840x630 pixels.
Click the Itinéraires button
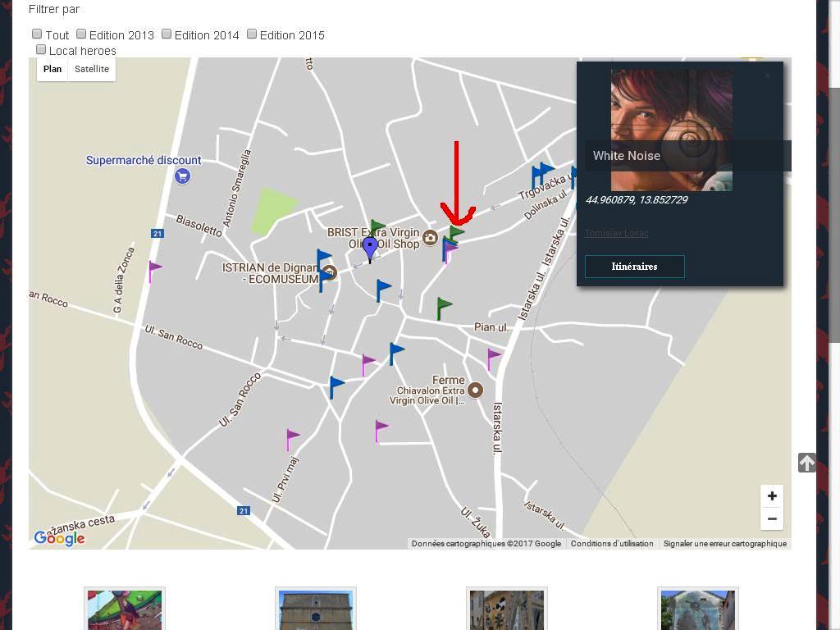pos(634,267)
